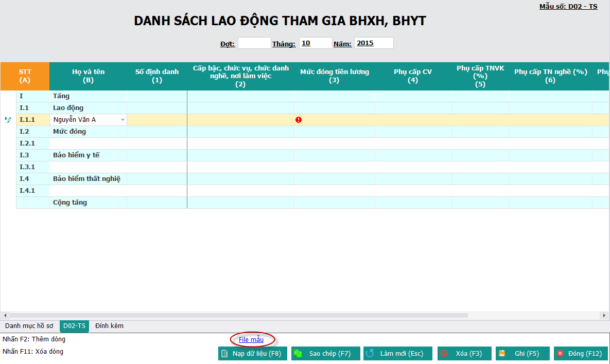Viewport: 610px width, 364px height.
Task: Click the scrollbar left arrow
Action: pos(5,316)
